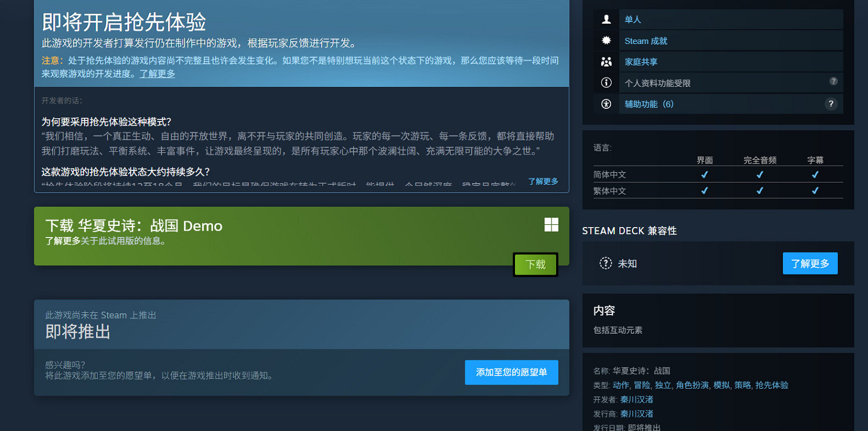This screenshot has width=868, height=431.
Task: Download the 华夏史诗 Demo
Action: 535,265
